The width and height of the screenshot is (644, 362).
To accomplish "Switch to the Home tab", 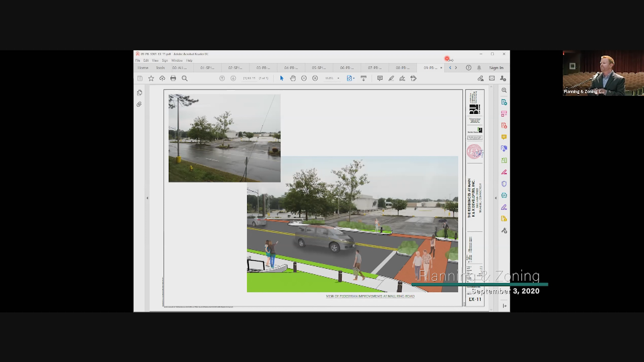I will [x=143, y=68].
